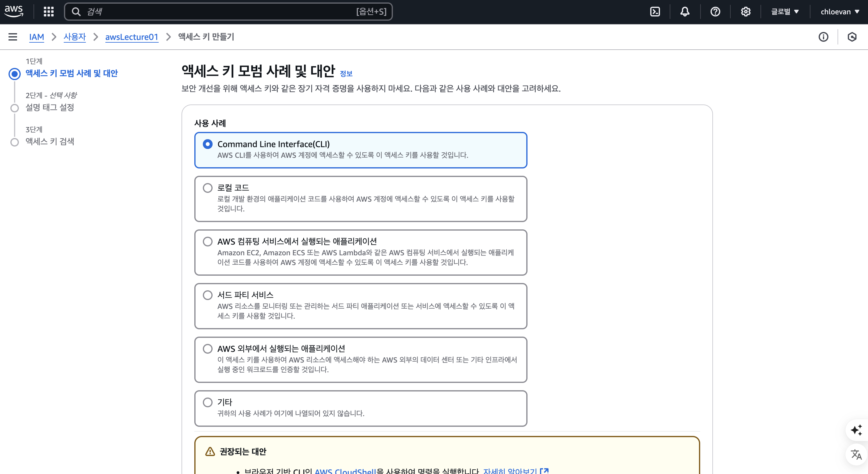Select AWS 컴퓨팅 서비스에서 실행되는 애플리케이션 radio
868x474 pixels.
pos(208,241)
